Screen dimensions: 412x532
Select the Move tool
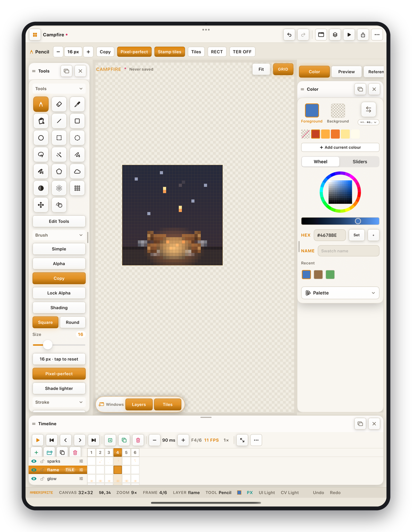41,205
